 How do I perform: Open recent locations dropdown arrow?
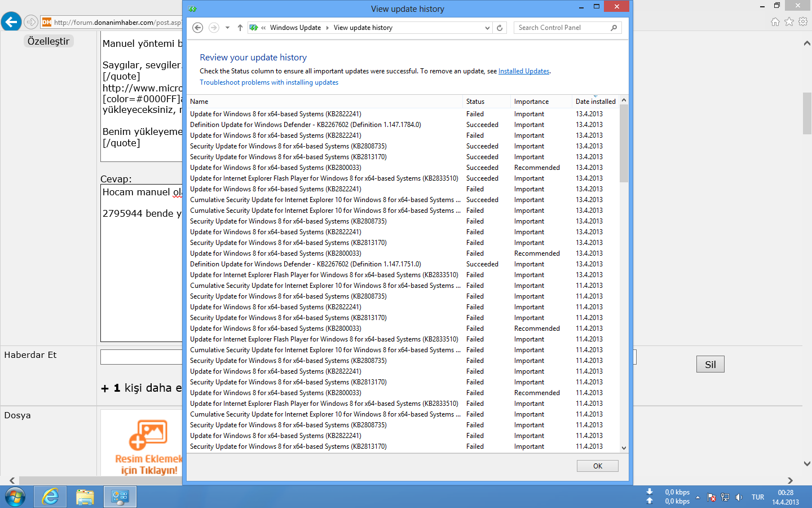click(227, 28)
